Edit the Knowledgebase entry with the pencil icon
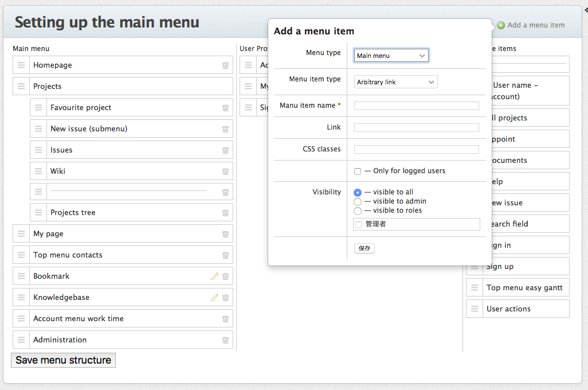588x390 pixels. click(214, 297)
